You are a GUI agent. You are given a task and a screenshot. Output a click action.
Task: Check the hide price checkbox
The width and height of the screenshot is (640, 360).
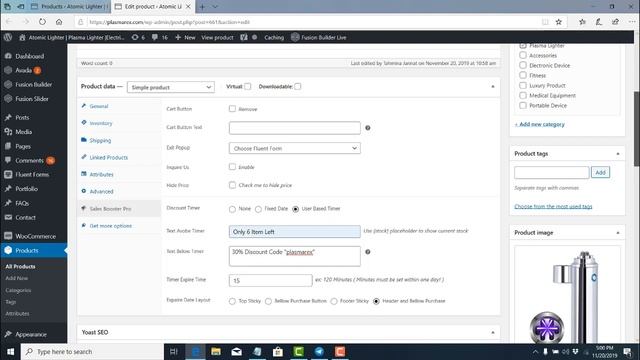[232, 185]
